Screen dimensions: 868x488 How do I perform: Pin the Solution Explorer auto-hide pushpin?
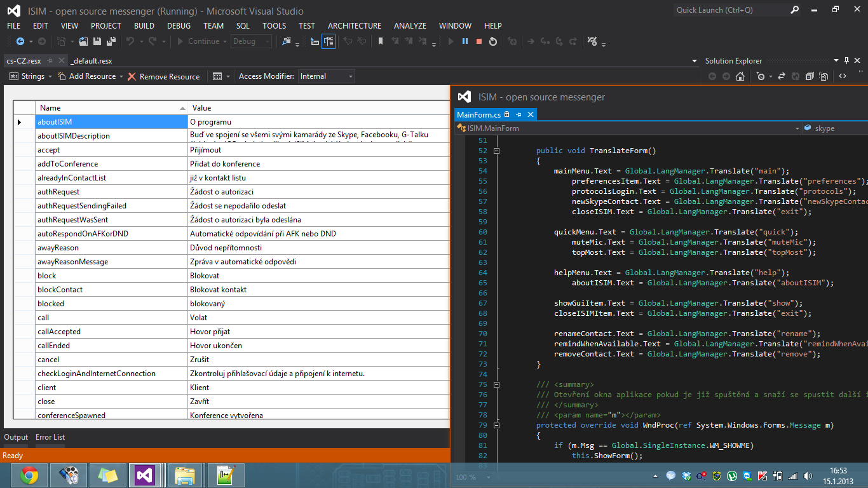pos(846,61)
